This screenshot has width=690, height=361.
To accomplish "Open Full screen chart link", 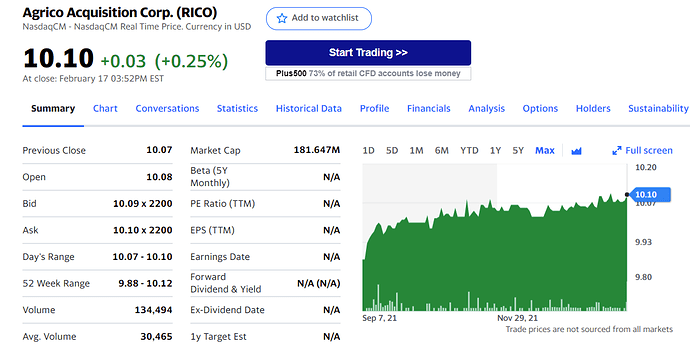I will pyautogui.click(x=642, y=151).
